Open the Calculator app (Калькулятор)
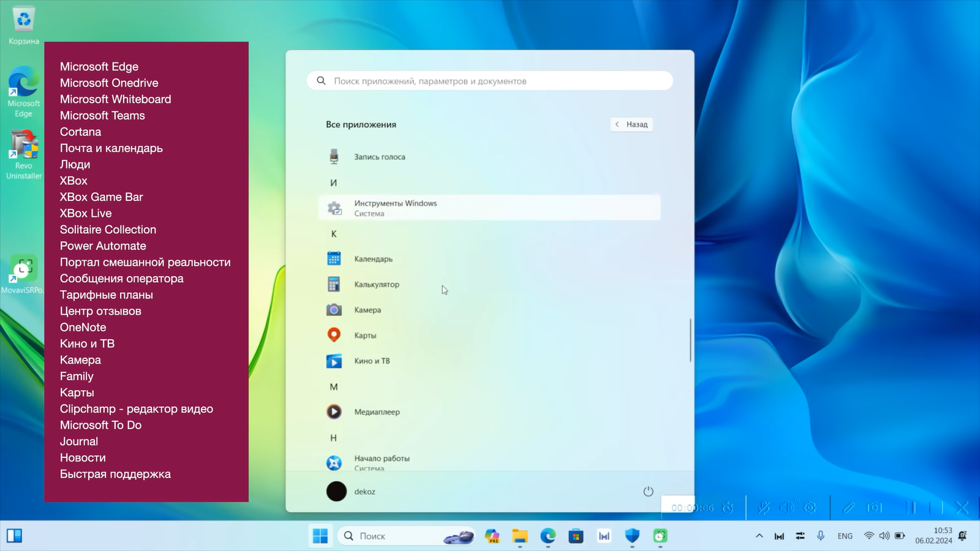This screenshot has height=551, width=980. (x=376, y=284)
